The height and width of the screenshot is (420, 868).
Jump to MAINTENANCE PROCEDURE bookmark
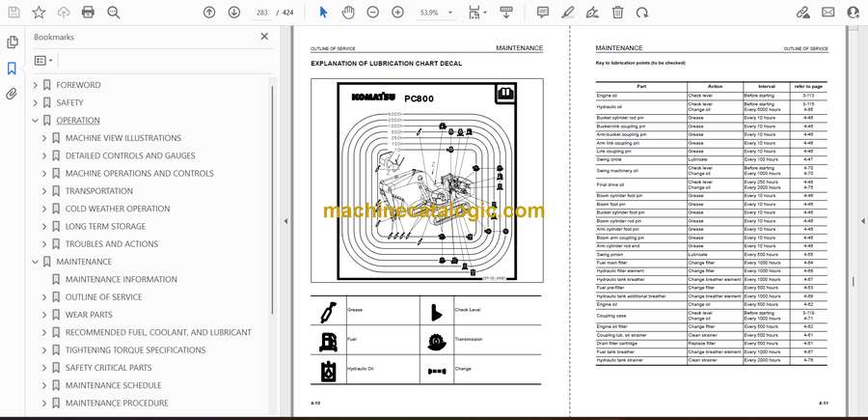click(117, 403)
